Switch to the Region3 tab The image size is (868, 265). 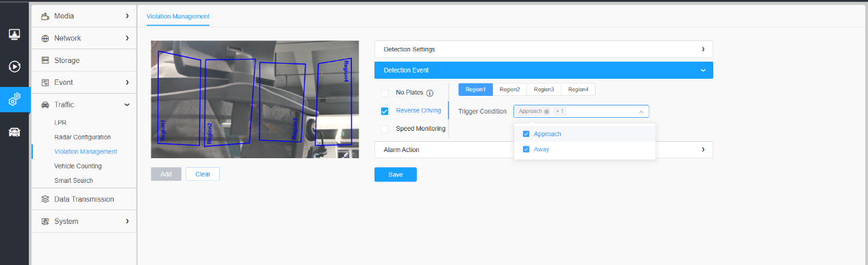tap(544, 89)
